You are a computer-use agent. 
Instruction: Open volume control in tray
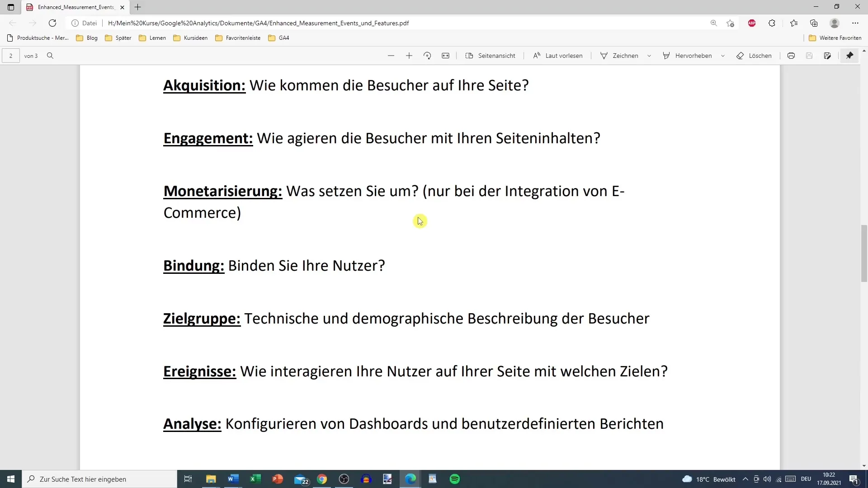pyautogui.click(x=767, y=479)
